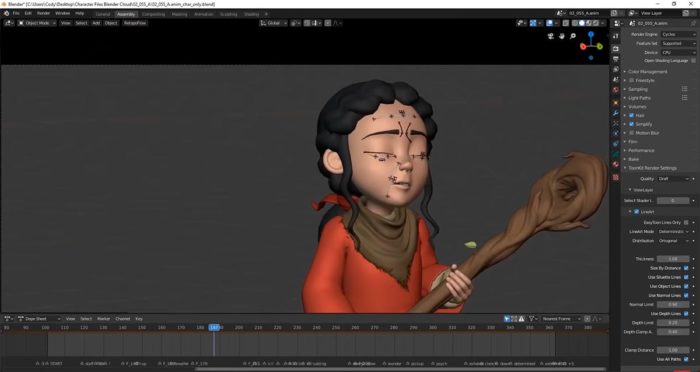Open the Blender logo menu
Screen dimensions: 700x372
(6, 13)
